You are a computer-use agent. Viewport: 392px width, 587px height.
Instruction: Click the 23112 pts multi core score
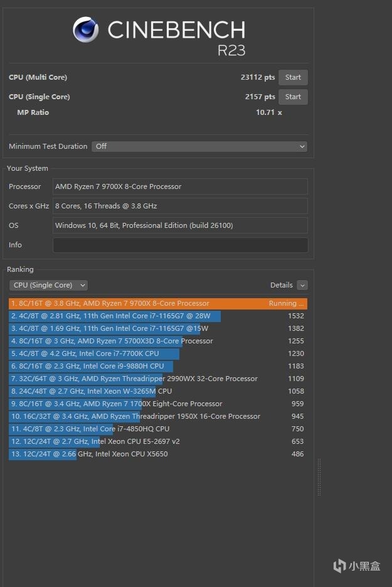pyautogui.click(x=258, y=77)
